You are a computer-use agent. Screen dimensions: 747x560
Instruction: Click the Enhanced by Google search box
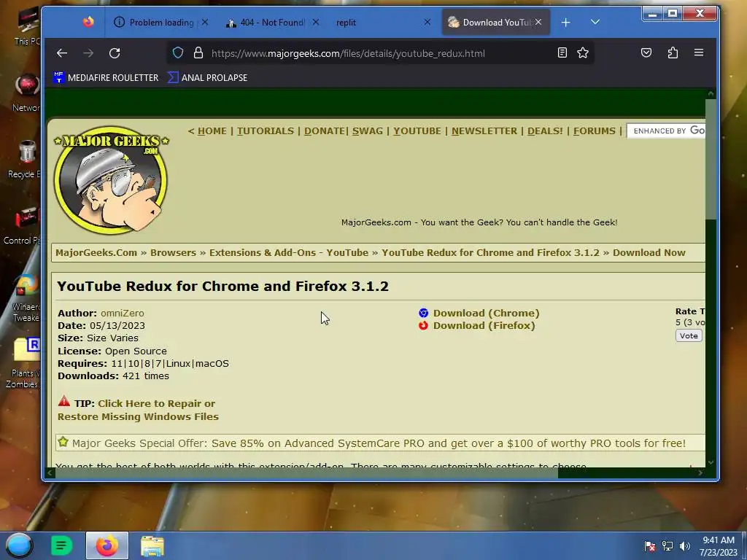click(666, 131)
